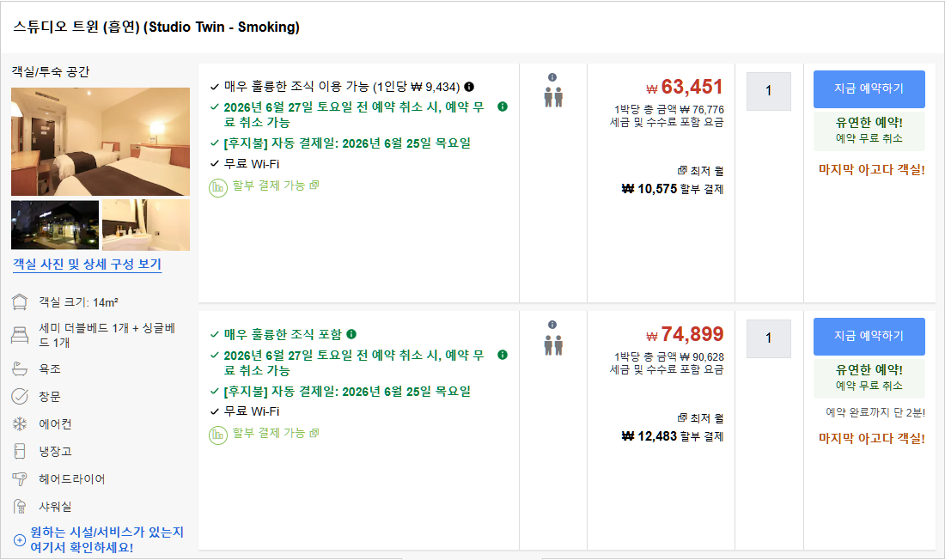The image size is (945, 560).
Task: Click the main twin room photo
Action: (x=101, y=142)
